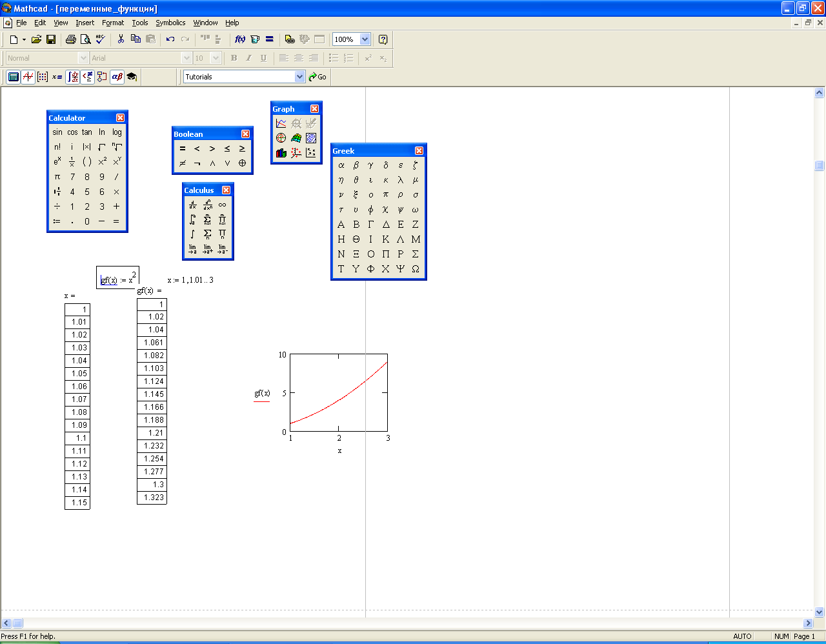Expand the Tutorials resources dropdown

(x=299, y=77)
